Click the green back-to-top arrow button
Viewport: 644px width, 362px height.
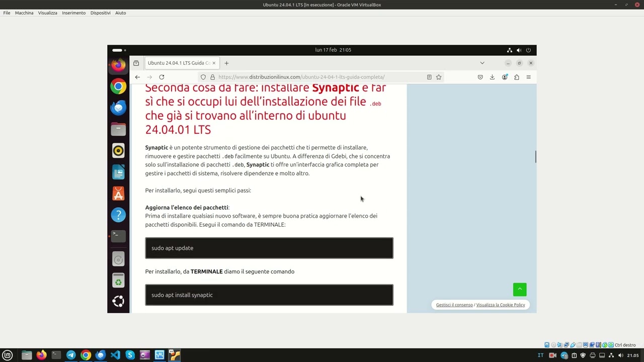point(520,289)
